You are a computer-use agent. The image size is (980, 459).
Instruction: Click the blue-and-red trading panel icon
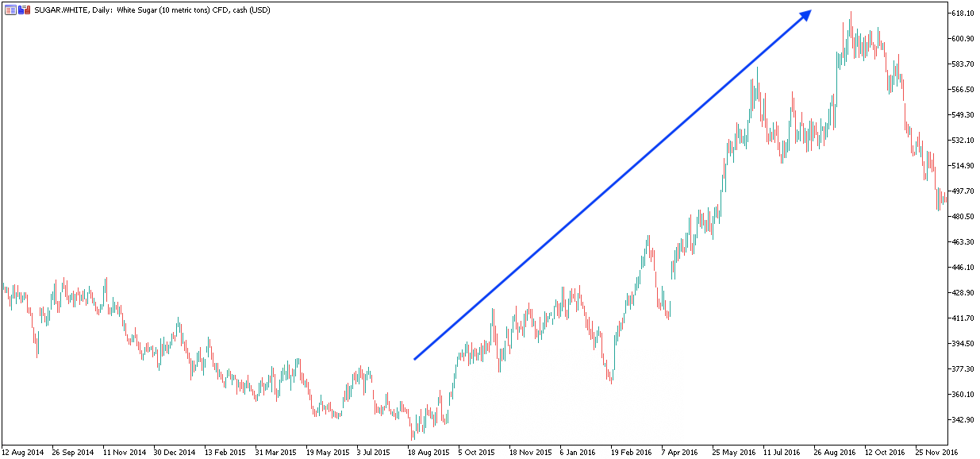point(24,10)
